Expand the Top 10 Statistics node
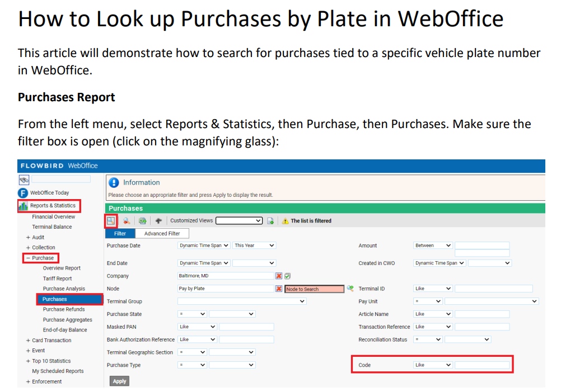This screenshot has height=392, width=575. [x=28, y=361]
